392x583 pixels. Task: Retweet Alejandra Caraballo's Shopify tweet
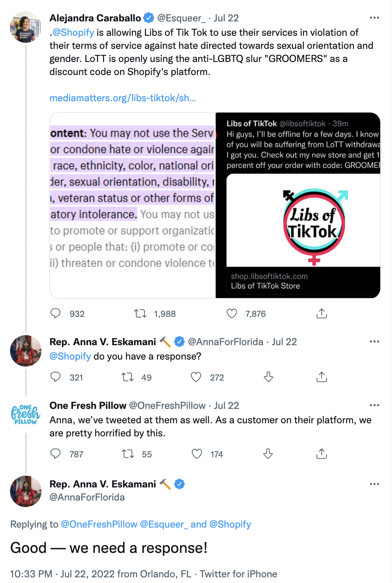[140, 313]
